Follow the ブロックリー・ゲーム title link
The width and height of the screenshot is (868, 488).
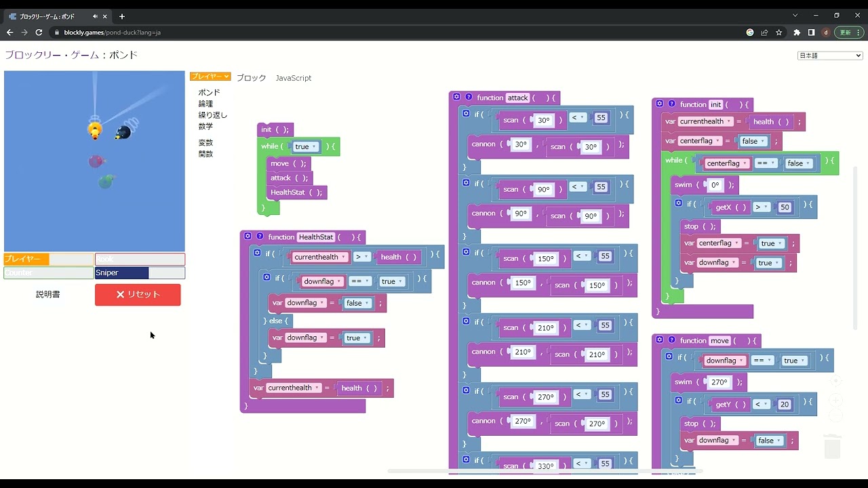53,55
